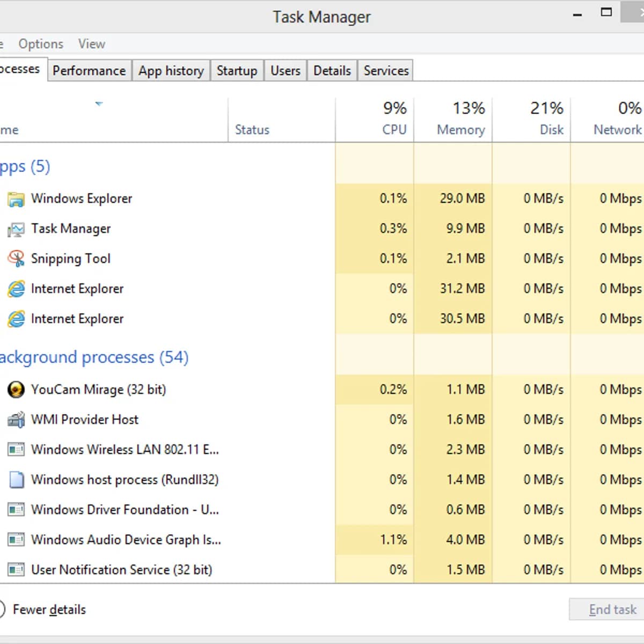Click the Task Manager process icon
The width and height of the screenshot is (644, 644).
[16, 229]
